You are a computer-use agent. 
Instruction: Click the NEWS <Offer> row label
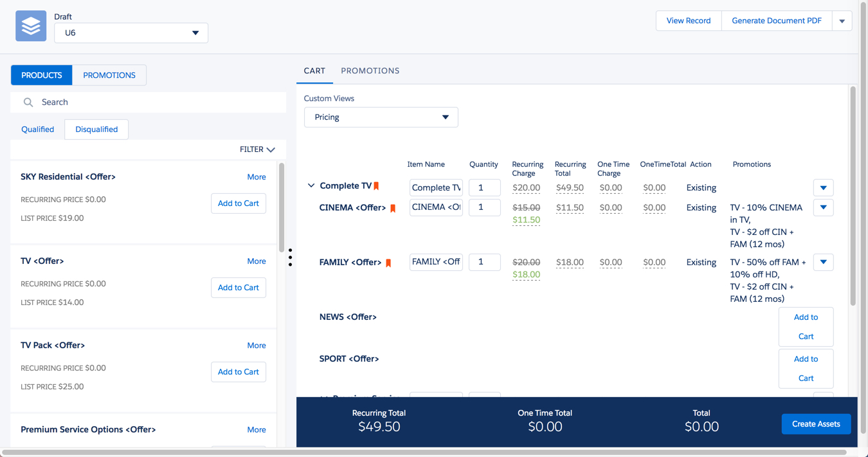pyautogui.click(x=348, y=317)
